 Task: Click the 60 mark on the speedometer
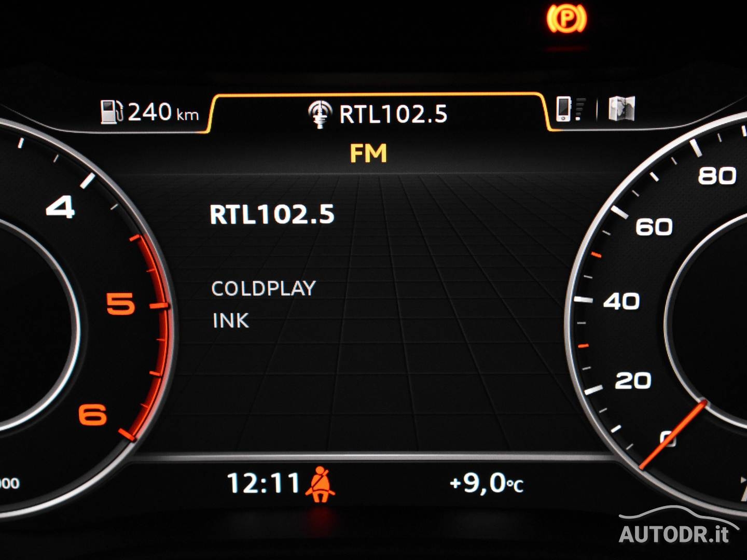click(654, 227)
